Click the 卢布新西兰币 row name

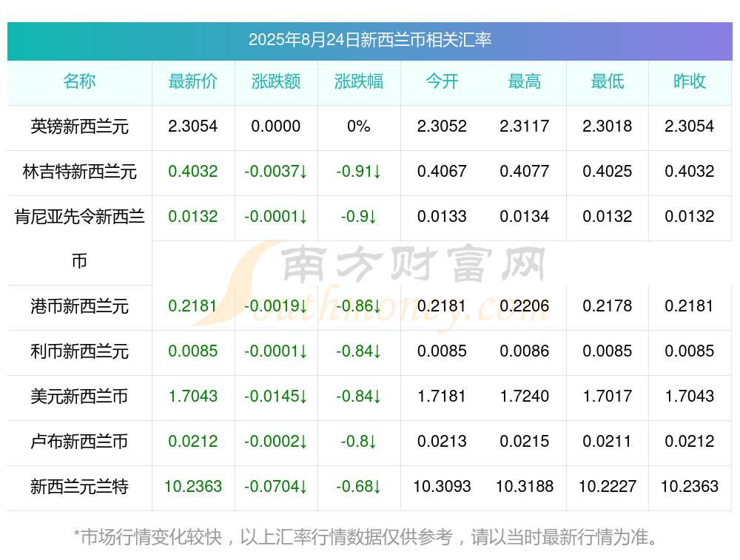point(79,442)
